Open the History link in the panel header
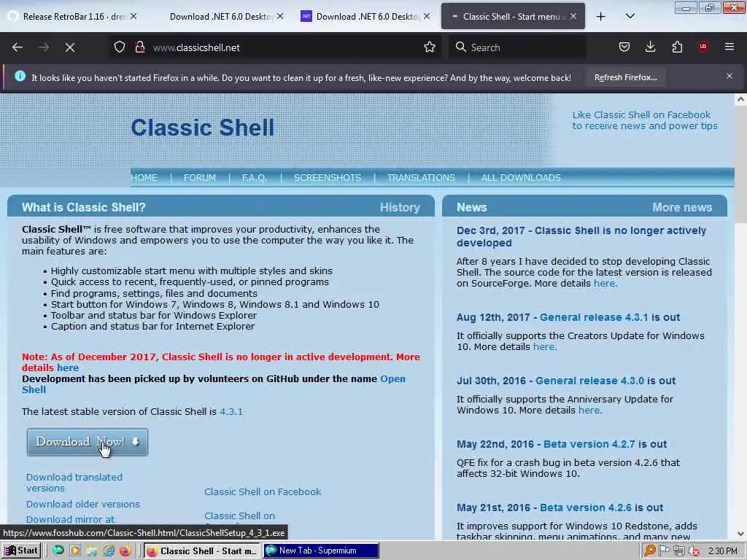Image resolution: width=747 pixels, height=560 pixels. (x=400, y=208)
